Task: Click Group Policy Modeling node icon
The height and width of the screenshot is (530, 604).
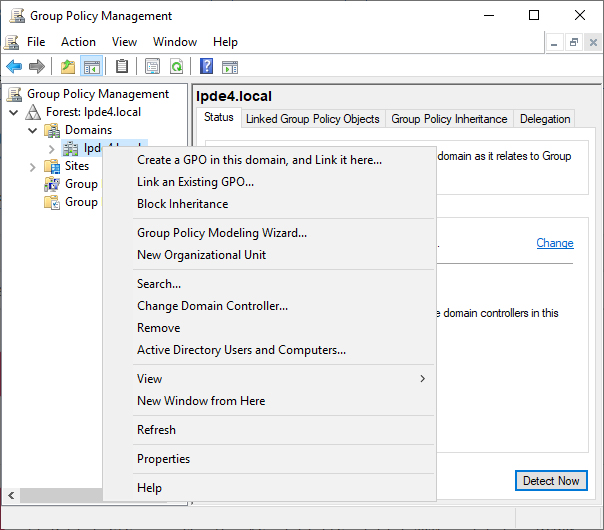Action: point(52,184)
